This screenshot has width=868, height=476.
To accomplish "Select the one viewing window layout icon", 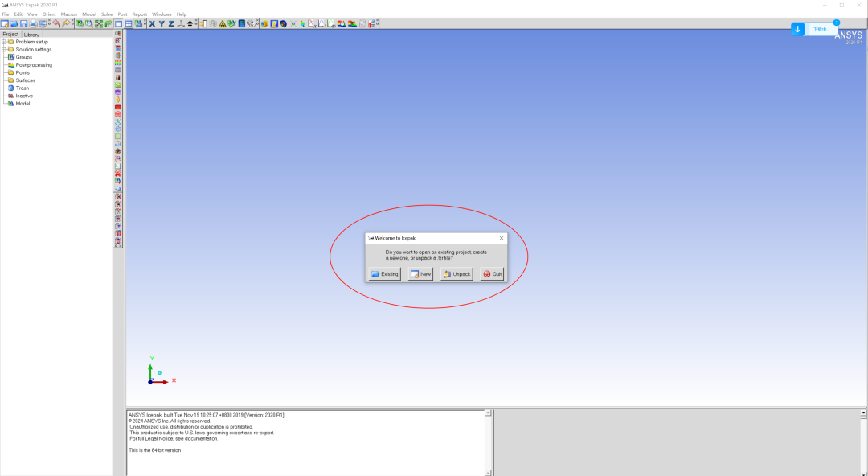I will [x=118, y=24].
